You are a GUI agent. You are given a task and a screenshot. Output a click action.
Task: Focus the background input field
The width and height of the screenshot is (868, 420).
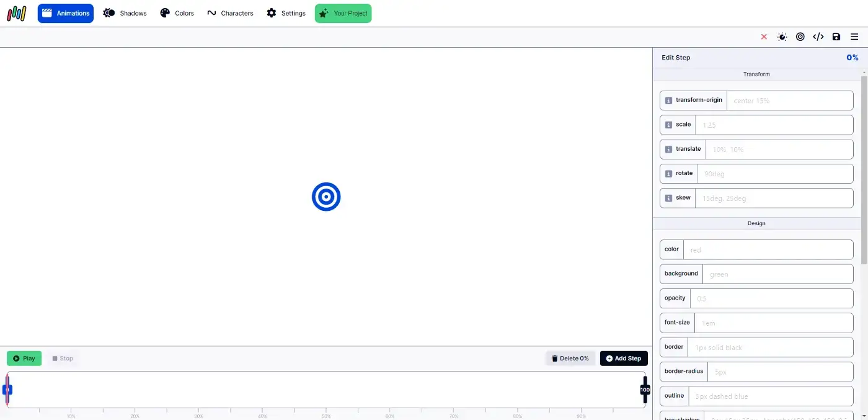point(778,274)
